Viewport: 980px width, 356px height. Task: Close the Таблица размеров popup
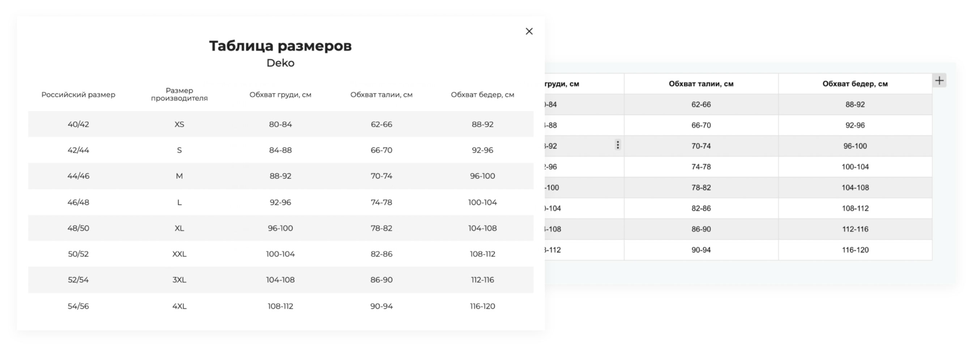[529, 31]
